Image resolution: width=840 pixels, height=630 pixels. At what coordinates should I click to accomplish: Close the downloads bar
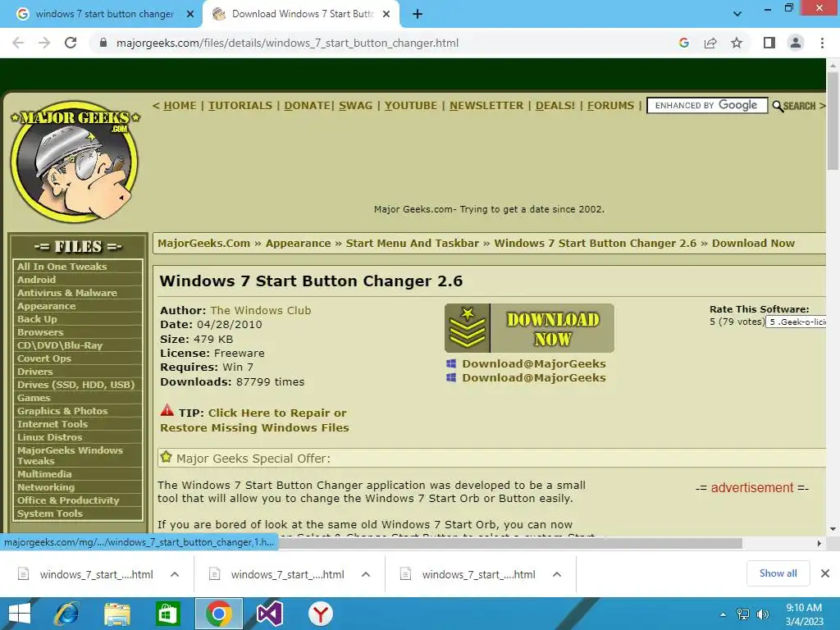[x=825, y=573]
